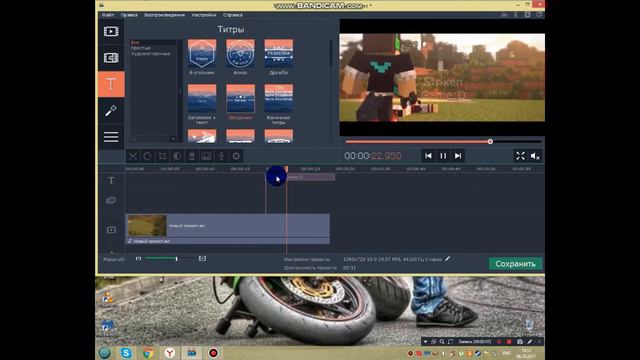
Task: Open Bandicam recorder from the taskbar
Action: [x=213, y=353]
